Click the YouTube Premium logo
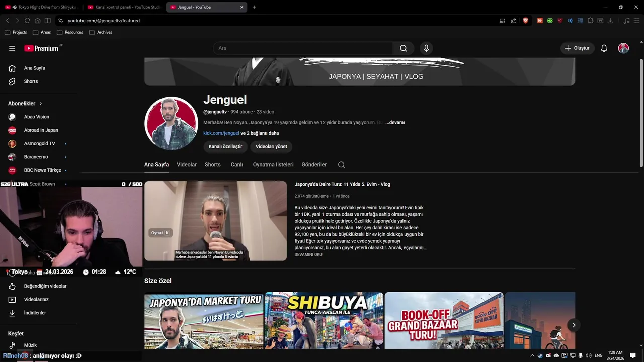This screenshot has height=362, width=644. [41, 48]
